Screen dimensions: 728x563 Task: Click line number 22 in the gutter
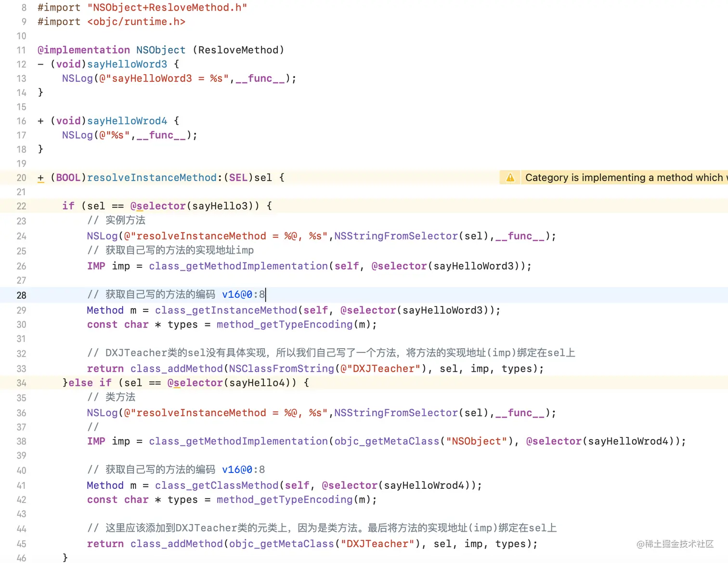click(x=21, y=206)
